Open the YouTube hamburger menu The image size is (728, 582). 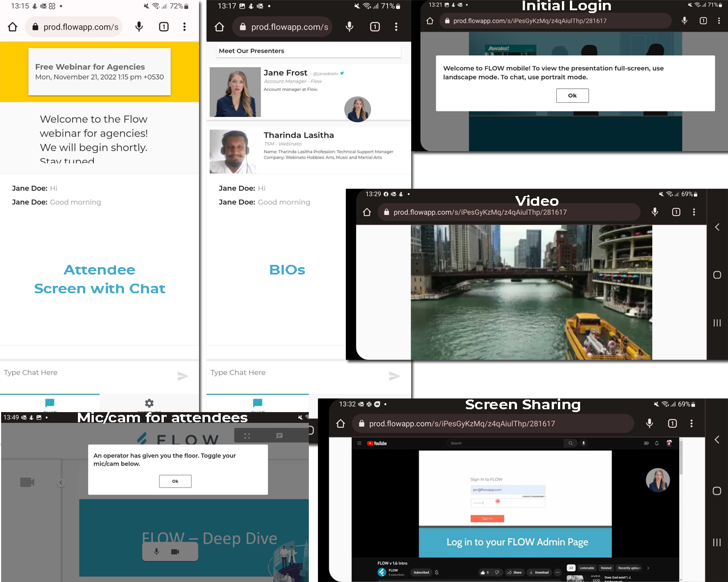click(x=359, y=443)
